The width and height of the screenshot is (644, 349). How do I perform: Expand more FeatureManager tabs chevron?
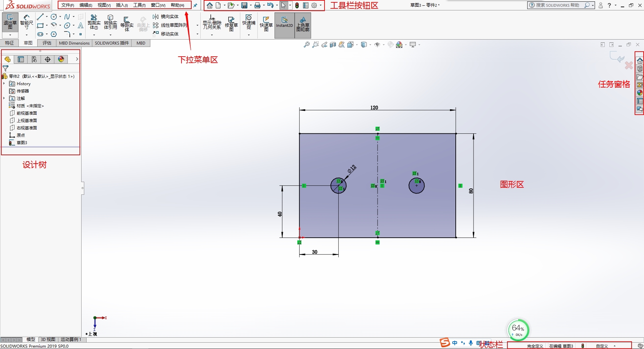click(x=77, y=59)
